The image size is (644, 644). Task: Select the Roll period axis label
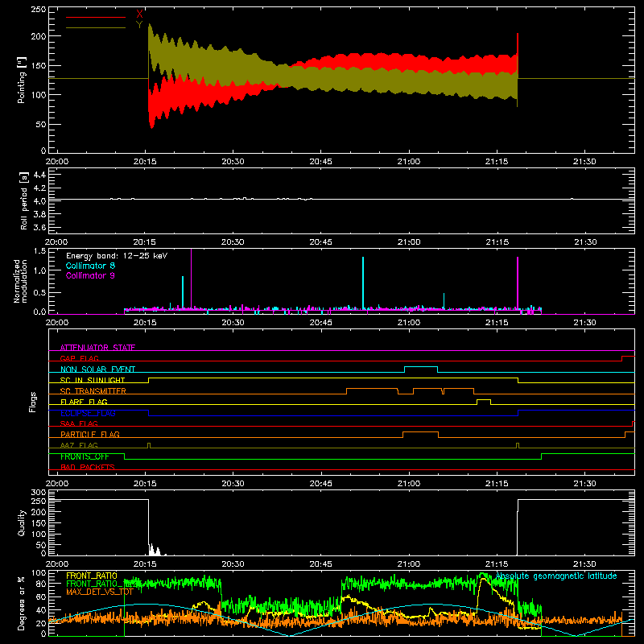(x=24, y=200)
